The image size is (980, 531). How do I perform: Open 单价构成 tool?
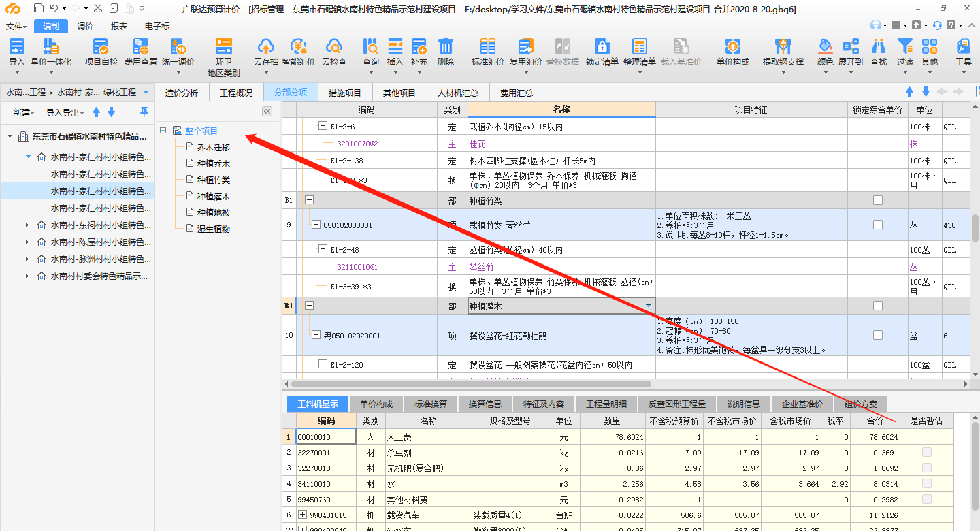pos(733,52)
